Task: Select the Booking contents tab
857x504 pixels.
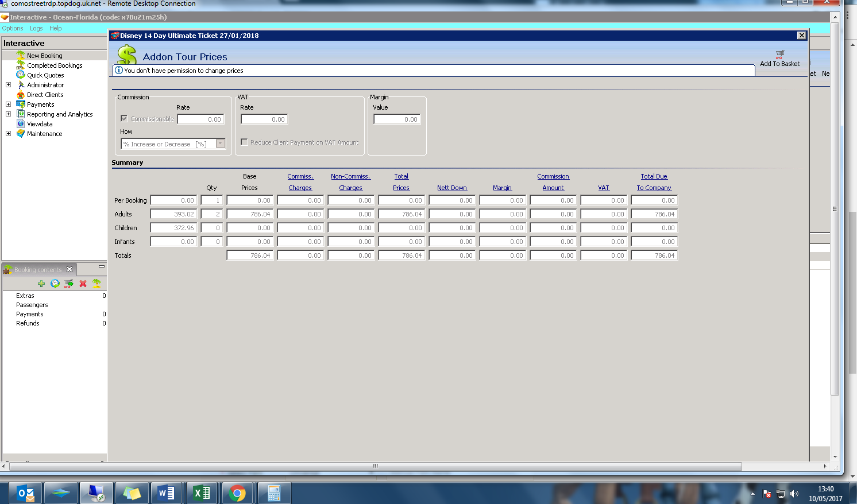Action: pyautogui.click(x=38, y=270)
